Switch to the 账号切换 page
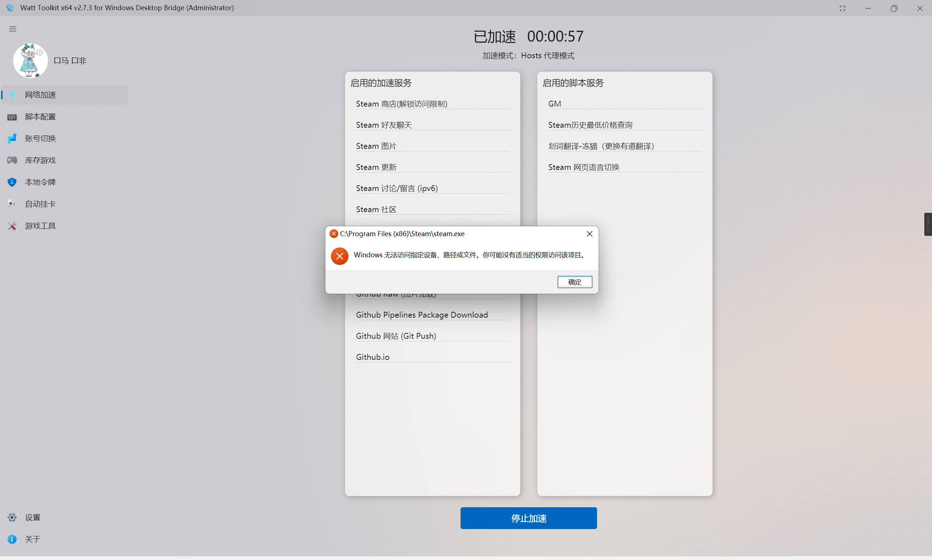The width and height of the screenshot is (932, 560). (65, 139)
